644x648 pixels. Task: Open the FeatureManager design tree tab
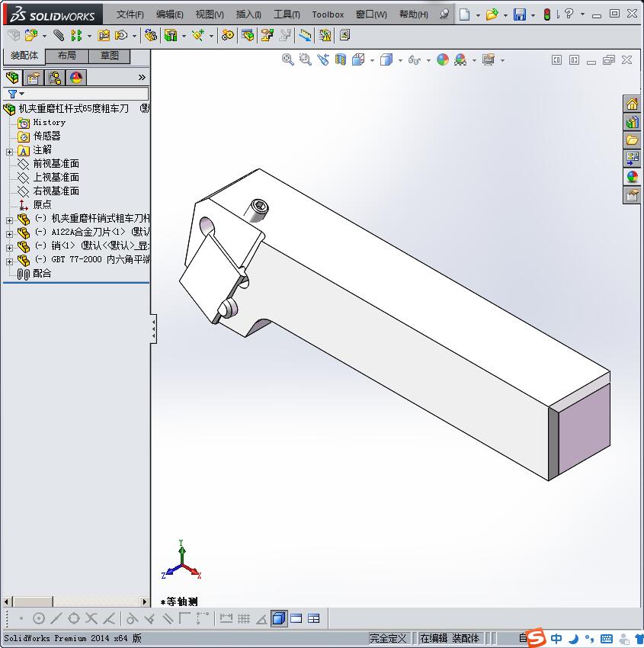point(12,78)
